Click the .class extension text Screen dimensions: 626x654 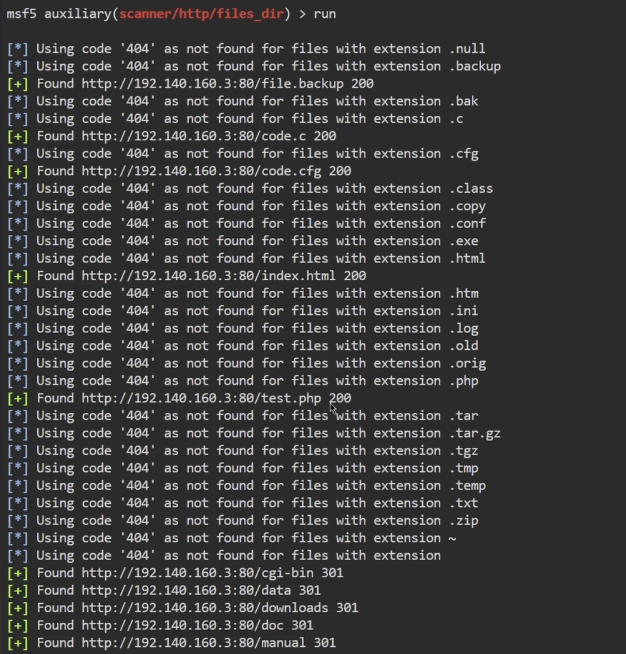pos(471,189)
